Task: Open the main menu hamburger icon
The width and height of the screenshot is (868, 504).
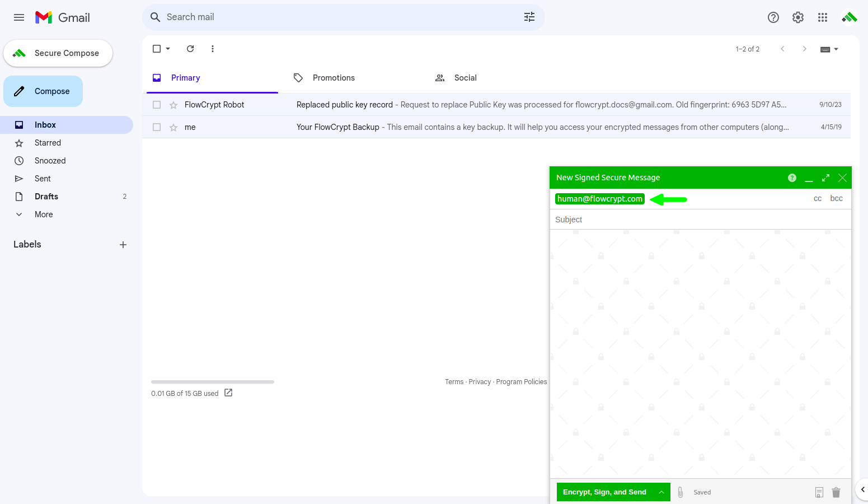Action: click(x=19, y=17)
